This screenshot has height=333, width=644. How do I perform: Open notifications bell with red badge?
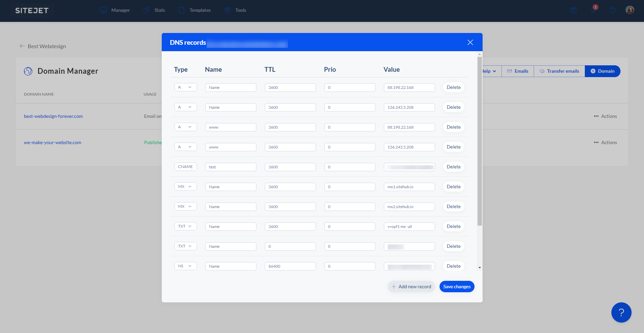tap(594, 10)
